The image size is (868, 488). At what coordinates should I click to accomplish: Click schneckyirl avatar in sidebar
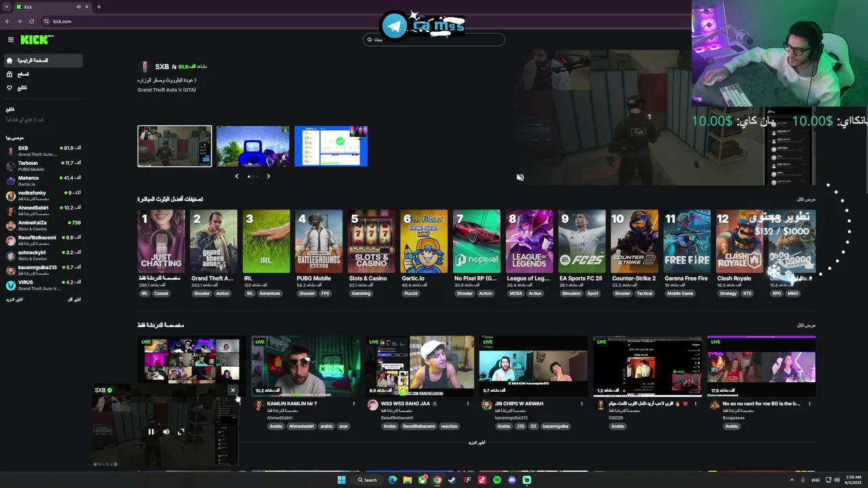pyautogui.click(x=11, y=256)
